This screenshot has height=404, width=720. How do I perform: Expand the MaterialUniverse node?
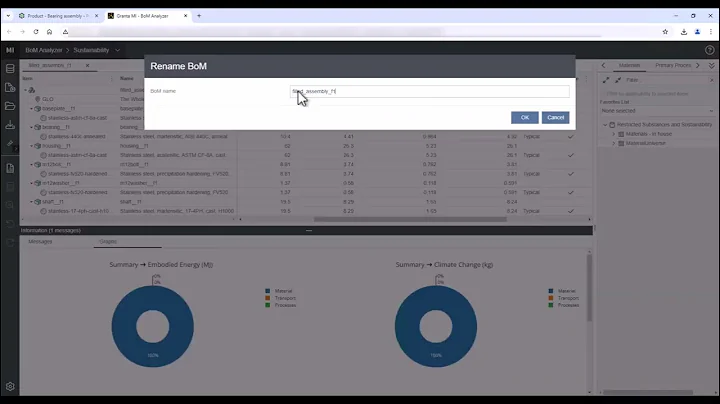tap(613, 143)
